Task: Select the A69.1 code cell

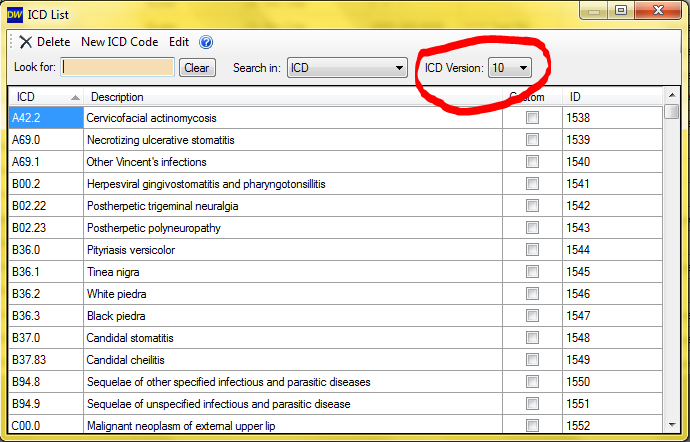Action: coord(46,162)
